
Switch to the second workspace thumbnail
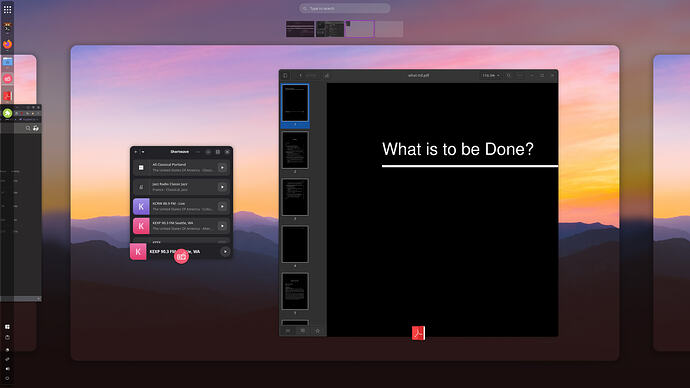(330, 29)
